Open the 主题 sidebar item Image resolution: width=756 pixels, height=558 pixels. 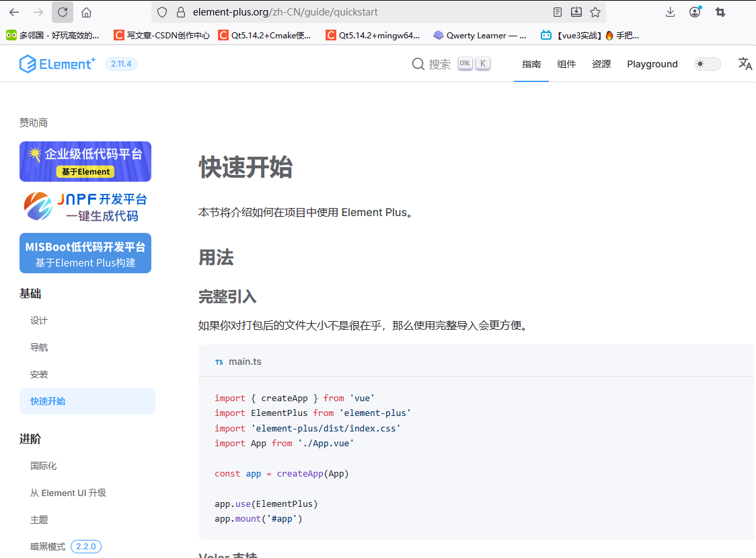[x=38, y=520]
